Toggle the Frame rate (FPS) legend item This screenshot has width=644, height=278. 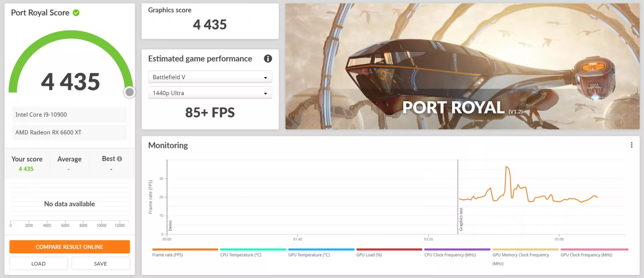[185, 252]
